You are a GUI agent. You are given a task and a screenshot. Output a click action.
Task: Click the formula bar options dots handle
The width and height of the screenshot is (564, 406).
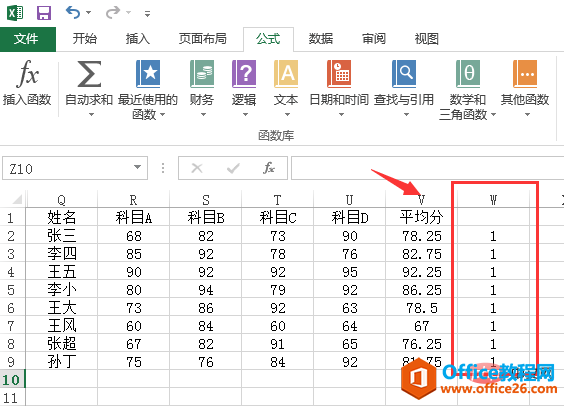pos(163,168)
